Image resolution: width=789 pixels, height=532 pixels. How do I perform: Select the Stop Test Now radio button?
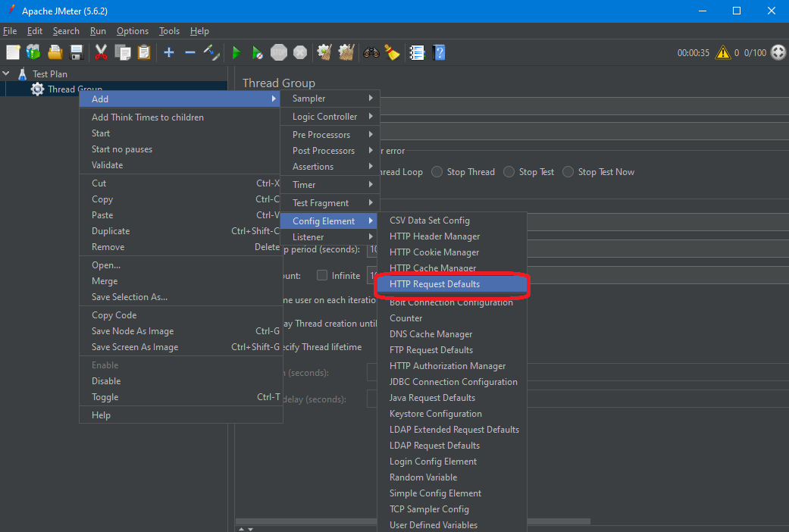568,172
